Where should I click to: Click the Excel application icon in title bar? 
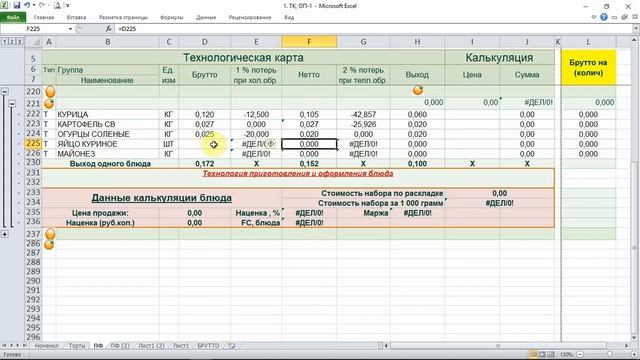point(5,6)
